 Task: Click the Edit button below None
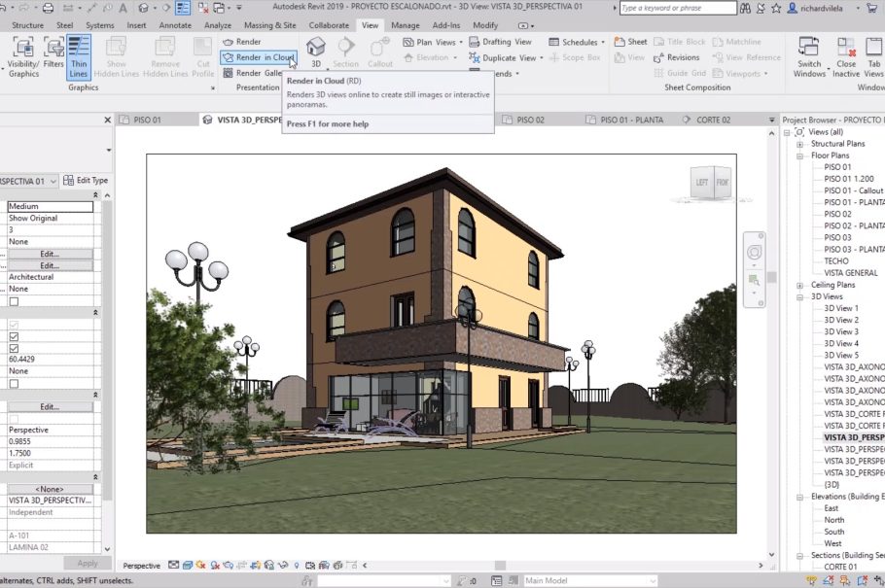click(x=50, y=254)
